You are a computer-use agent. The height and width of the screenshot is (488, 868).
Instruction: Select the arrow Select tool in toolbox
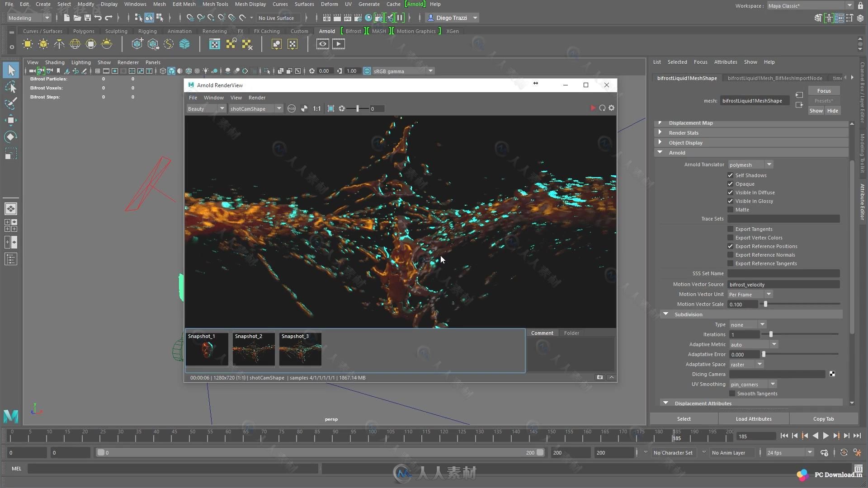point(11,70)
